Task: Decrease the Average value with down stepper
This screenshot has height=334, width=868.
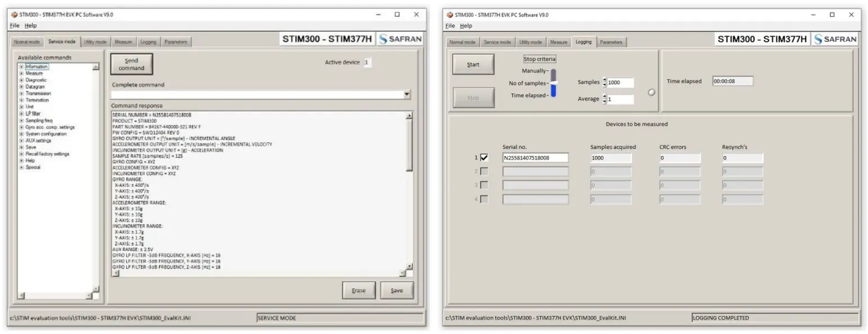Action: click(x=604, y=101)
